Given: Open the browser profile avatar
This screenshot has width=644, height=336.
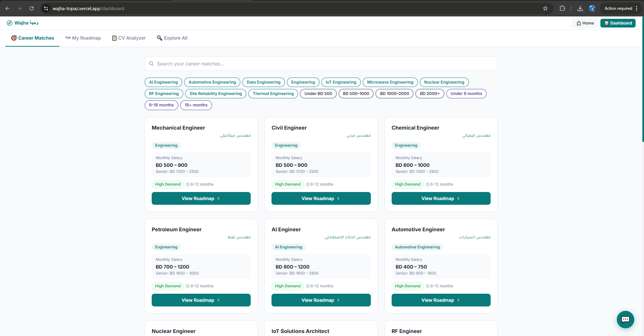Looking at the screenshot, I should (592, 8).
